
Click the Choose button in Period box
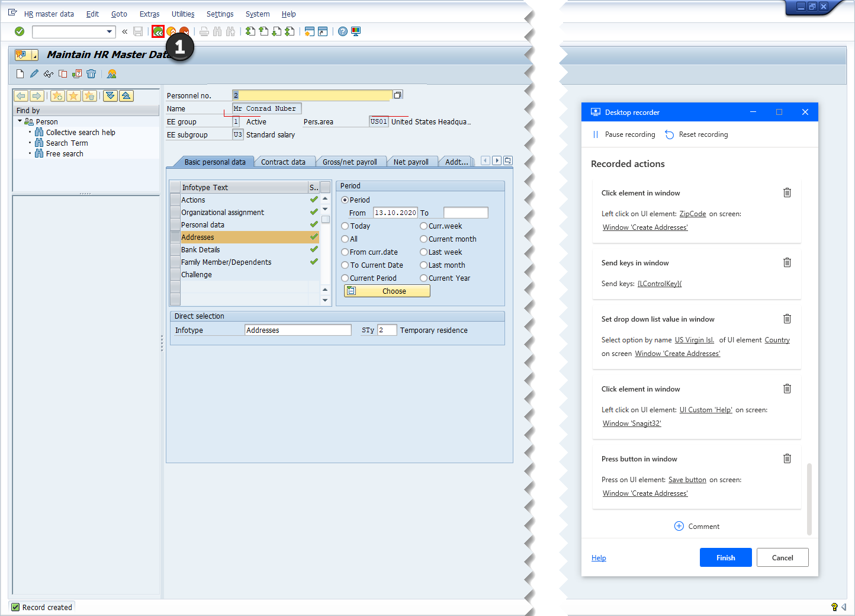(x=387, y=291)
